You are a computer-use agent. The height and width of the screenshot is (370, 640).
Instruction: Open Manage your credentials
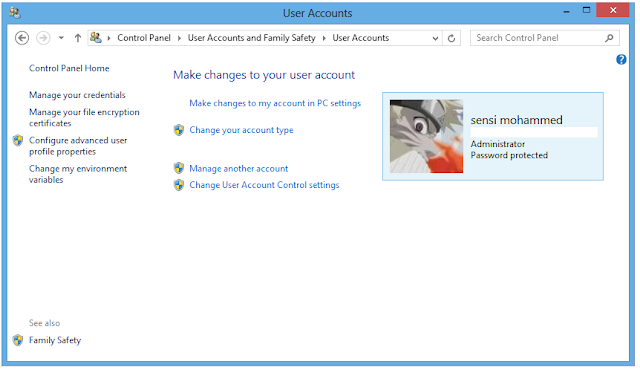coord(77,95)
